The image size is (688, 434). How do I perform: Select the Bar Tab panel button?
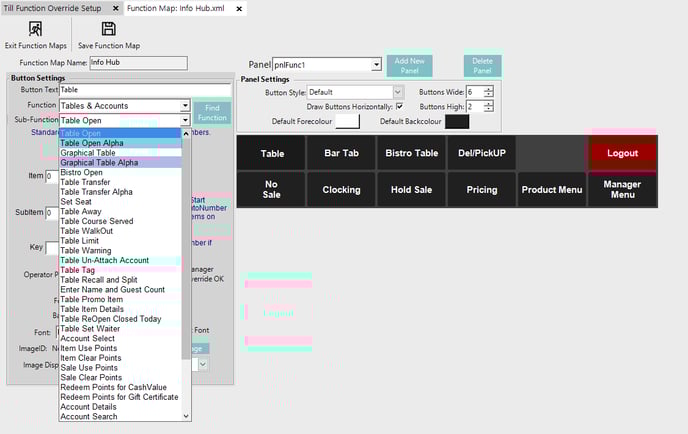[341, 153]
